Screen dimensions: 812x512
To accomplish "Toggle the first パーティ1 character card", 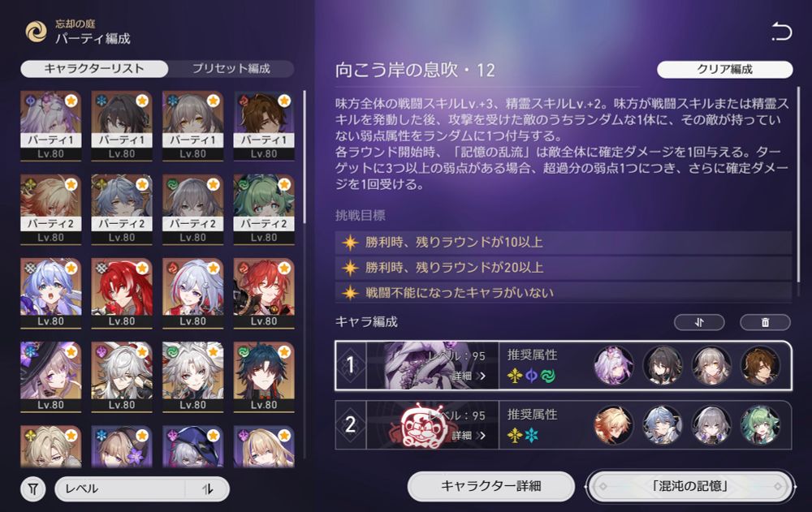I will click(50, 126).
